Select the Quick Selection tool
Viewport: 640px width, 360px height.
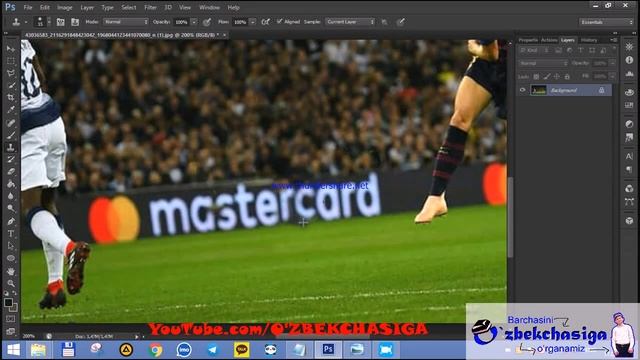coord(11,86)
